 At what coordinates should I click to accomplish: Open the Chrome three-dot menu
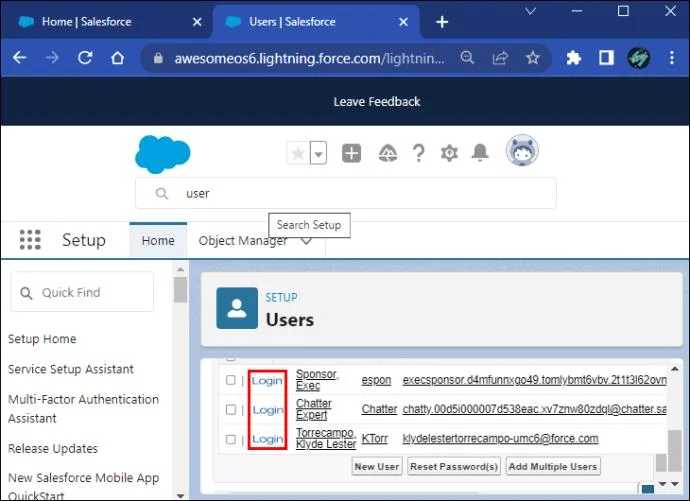[x=672, y=58]
